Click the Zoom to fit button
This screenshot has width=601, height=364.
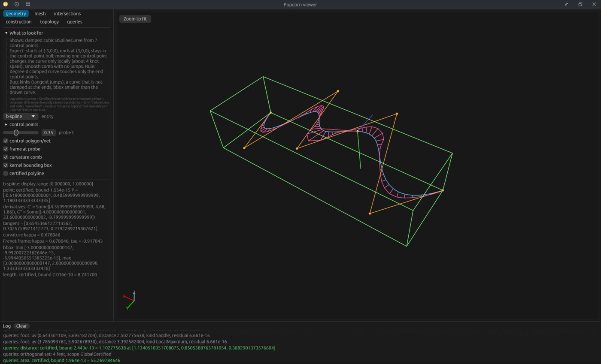coord(135,19)
